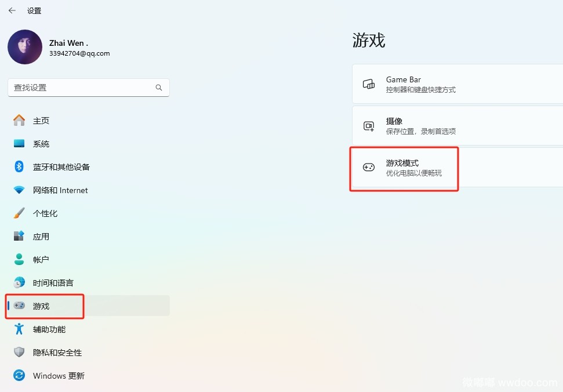563x392 pixels.
Task: Click the 查找设置 search field
Action: coord(89,88)
